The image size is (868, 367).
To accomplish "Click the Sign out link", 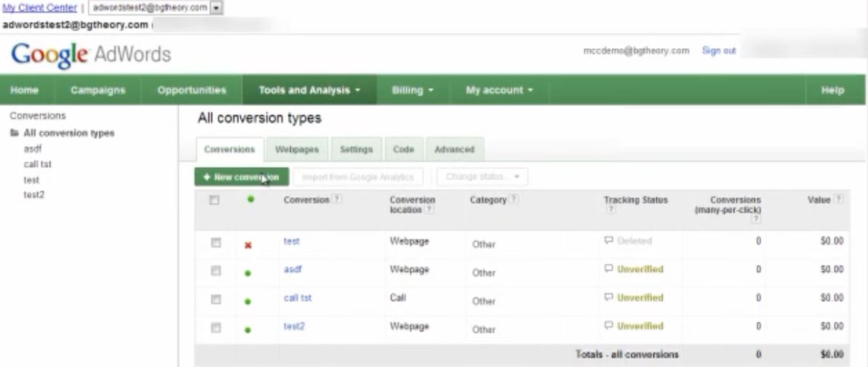I will [x=719, y=50].
